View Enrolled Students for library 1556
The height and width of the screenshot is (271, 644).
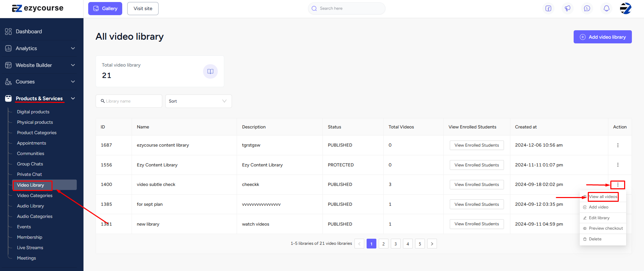click(x=477, y=165)
